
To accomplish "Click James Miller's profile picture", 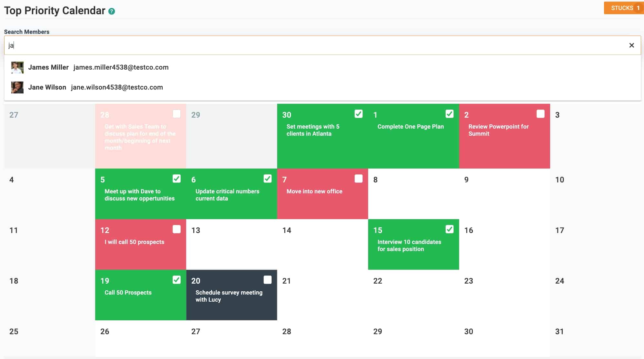I will pos(18,67).
